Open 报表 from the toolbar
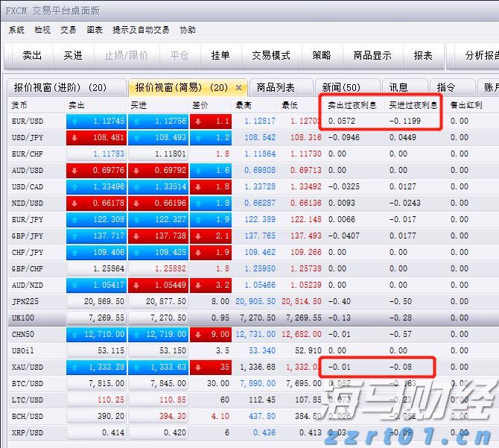 pos(423,55)
